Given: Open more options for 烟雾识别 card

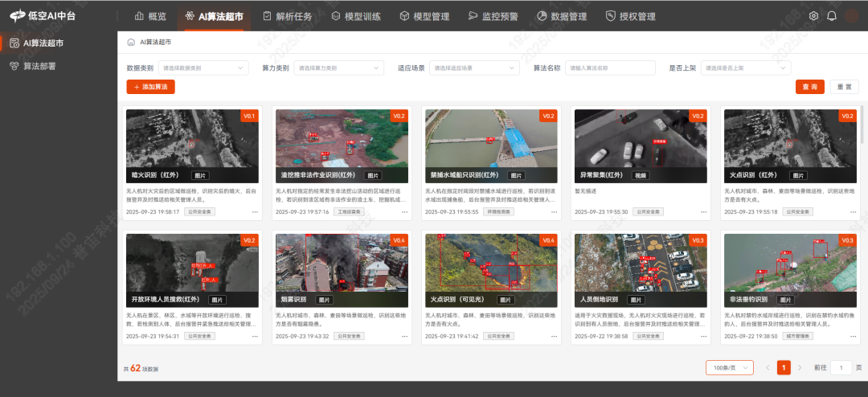Looking at the screenshot, I should (404, 337).
